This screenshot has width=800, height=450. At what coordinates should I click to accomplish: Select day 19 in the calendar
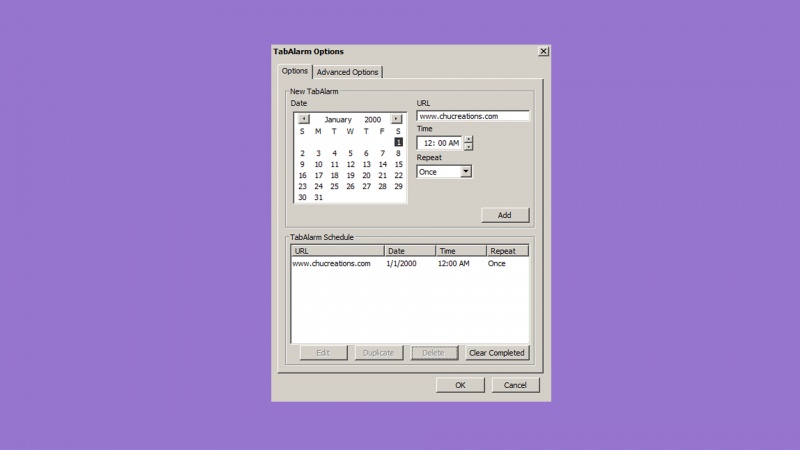[351, 175]
